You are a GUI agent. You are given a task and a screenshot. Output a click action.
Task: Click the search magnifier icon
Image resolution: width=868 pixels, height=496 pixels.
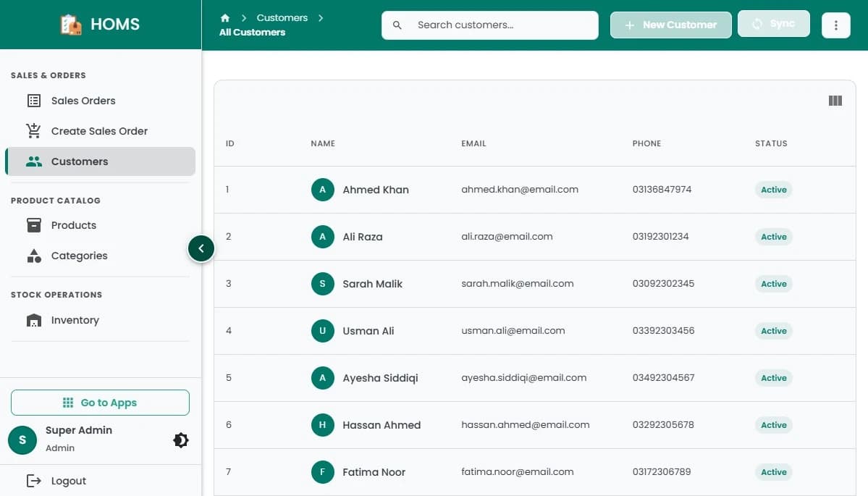[x=397, y=25]
